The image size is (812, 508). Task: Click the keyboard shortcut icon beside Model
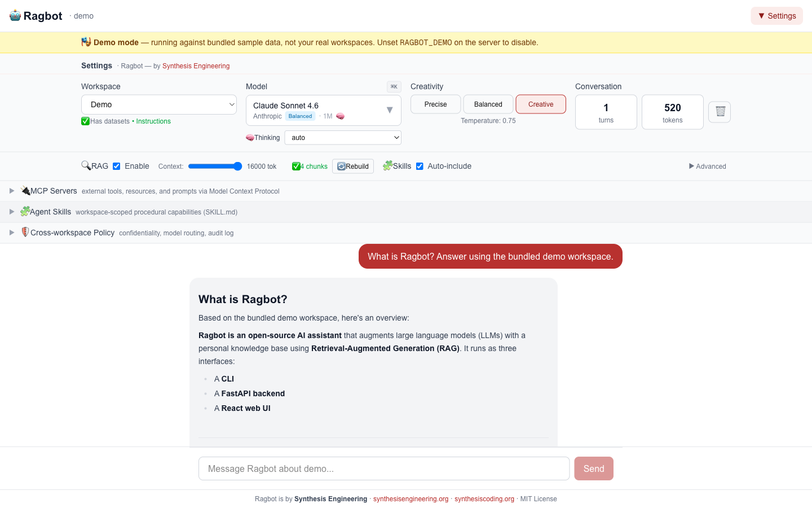394,86
